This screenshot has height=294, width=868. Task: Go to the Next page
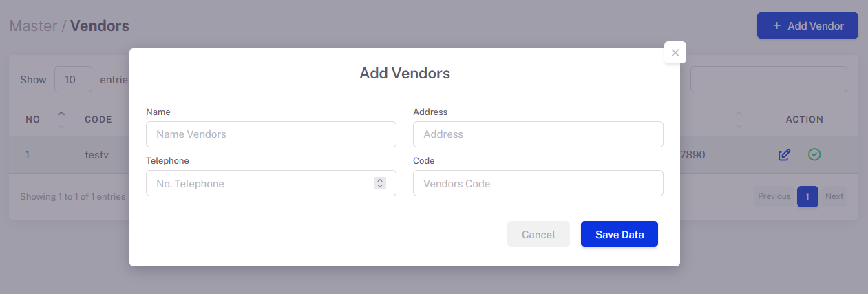click(834, 196)
